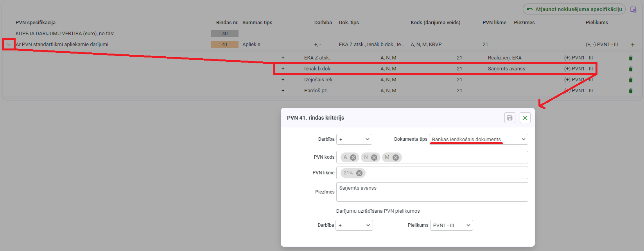Remove the 21% tag from PVN likme
644x251 pixels.
359,173
